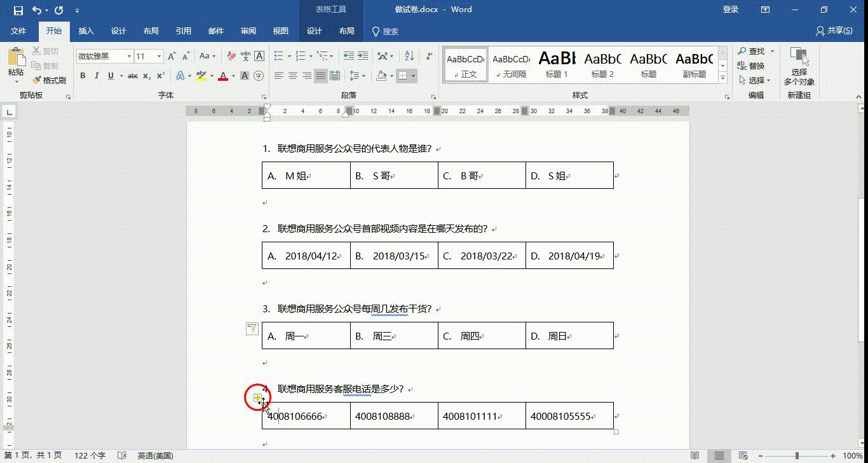Switch to the 表格工具 设计 ribbon tab
This screenshot has height=463, width=868.
tap(315, 31)
